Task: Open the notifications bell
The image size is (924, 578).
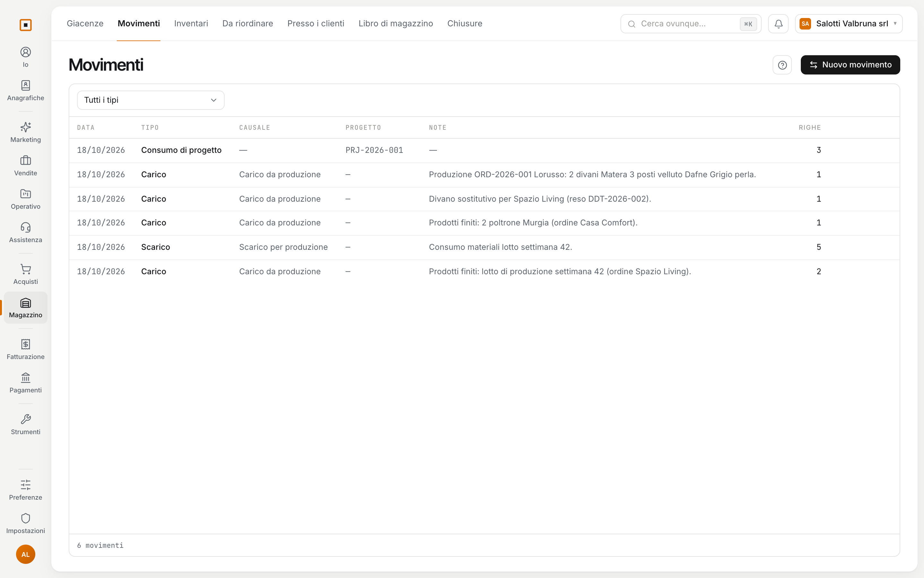Action: [778, 24]
